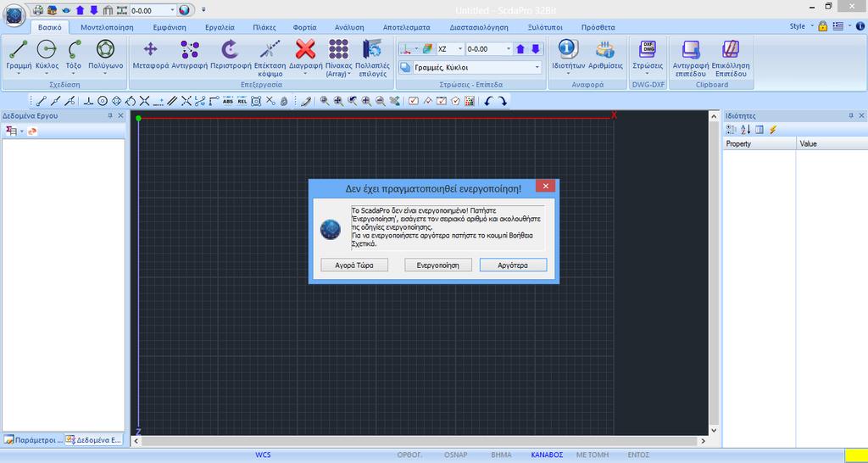Viewport: 868px width, 463px height.
Task: Click the lock icon near Style
Action: pos(822,26)
